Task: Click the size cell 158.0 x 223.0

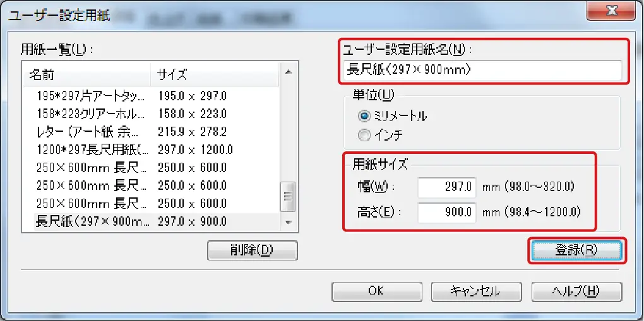Action: point(192,114)
